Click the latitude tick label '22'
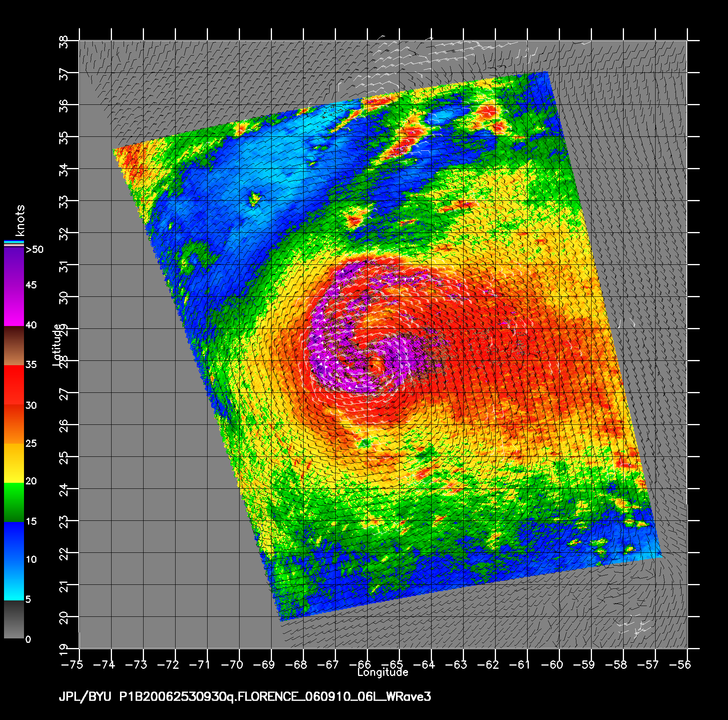Viewport: 728px width, 720px height. point(64,554)
